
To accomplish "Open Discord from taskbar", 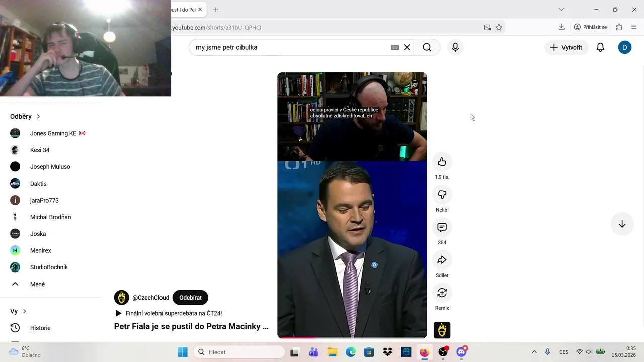I will 461,352.
